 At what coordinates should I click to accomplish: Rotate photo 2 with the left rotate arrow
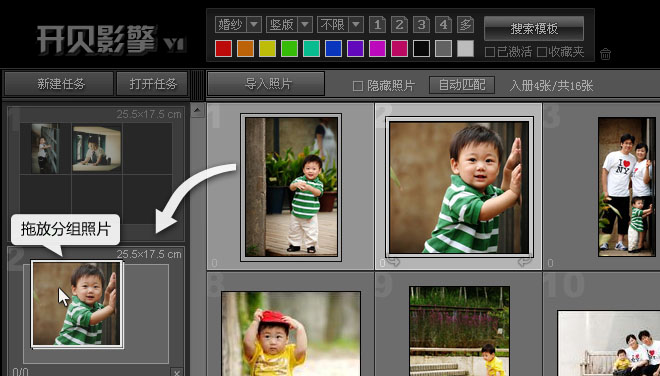(x=393, y=262)
